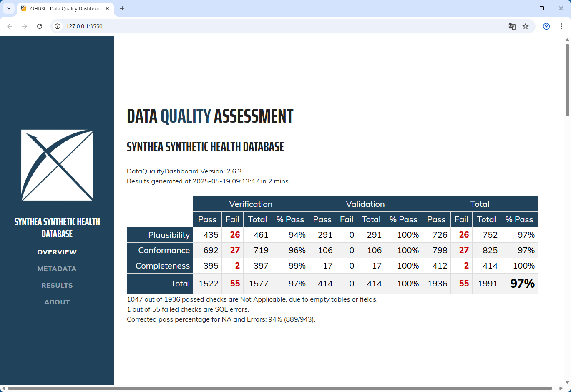The image size is (571, 392).
Task: Click the vertical scrollbar thumb
Action: (x=567, y=79)
